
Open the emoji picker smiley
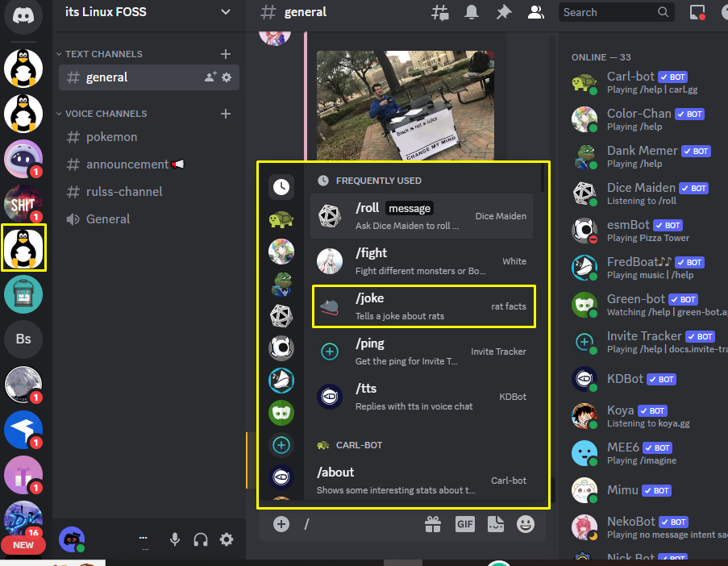pos(526,524)
